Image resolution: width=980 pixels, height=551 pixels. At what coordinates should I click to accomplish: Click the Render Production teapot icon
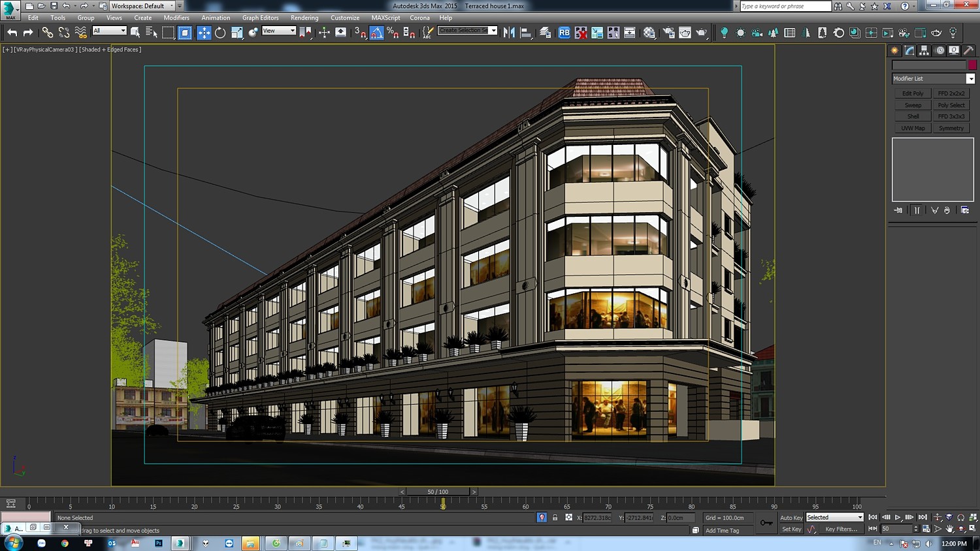[x=701, y=32]
